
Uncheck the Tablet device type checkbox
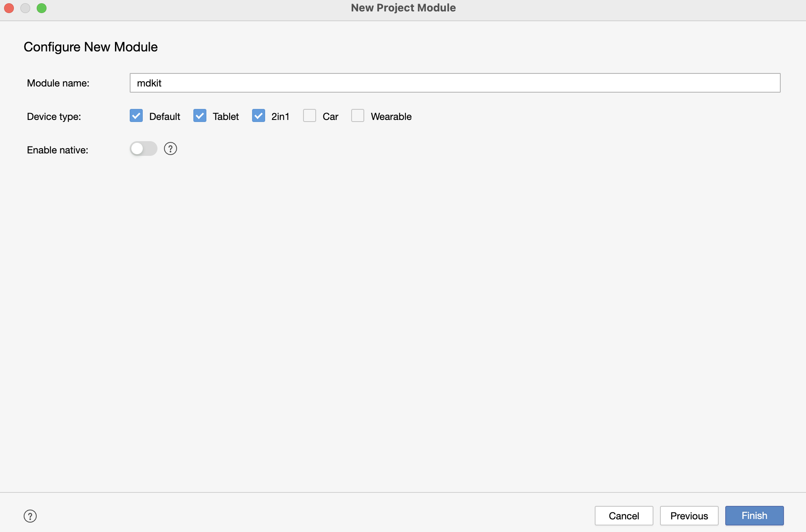click(200, 116)
